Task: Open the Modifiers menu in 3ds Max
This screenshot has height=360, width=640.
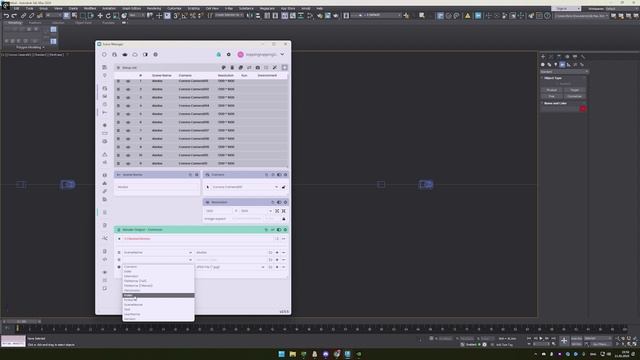Action: [90, 8]
